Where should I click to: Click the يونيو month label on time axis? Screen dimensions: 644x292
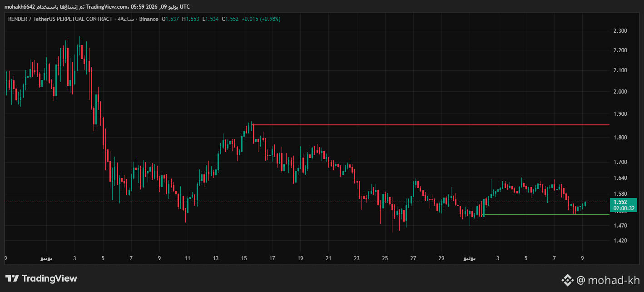tap(46, 258)
